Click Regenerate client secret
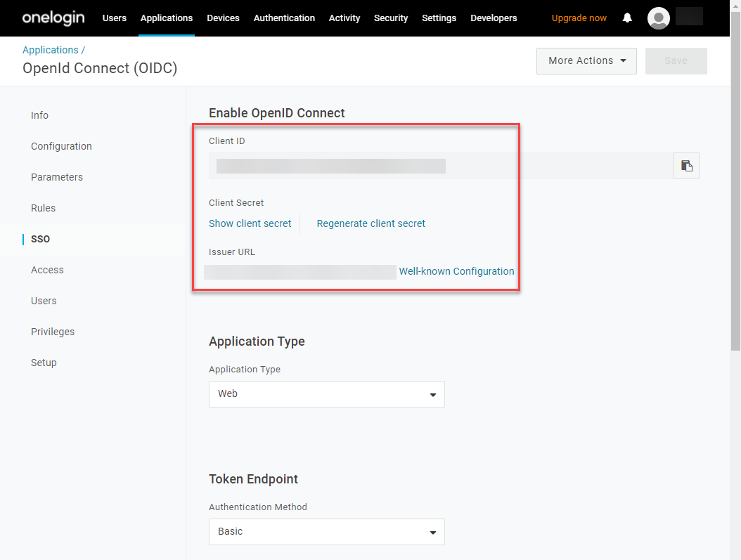This screenshot has height=560, width=741. 371,224
